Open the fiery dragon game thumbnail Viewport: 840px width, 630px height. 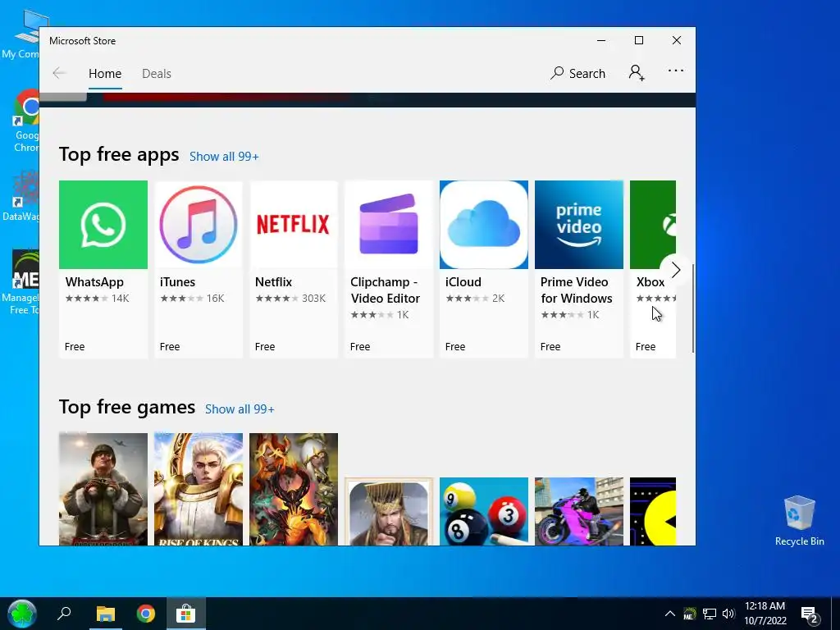click(x=294, y=489)
